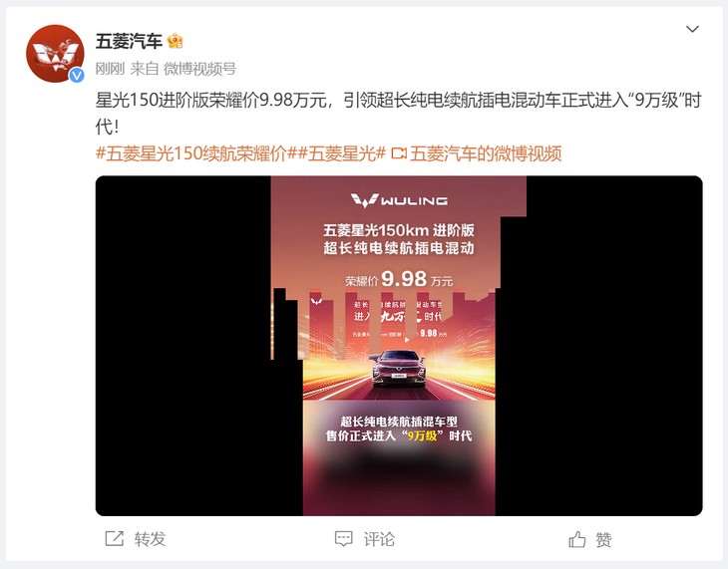Select the 评论 text label
728x569 pixels.
[x=379, y=539]
